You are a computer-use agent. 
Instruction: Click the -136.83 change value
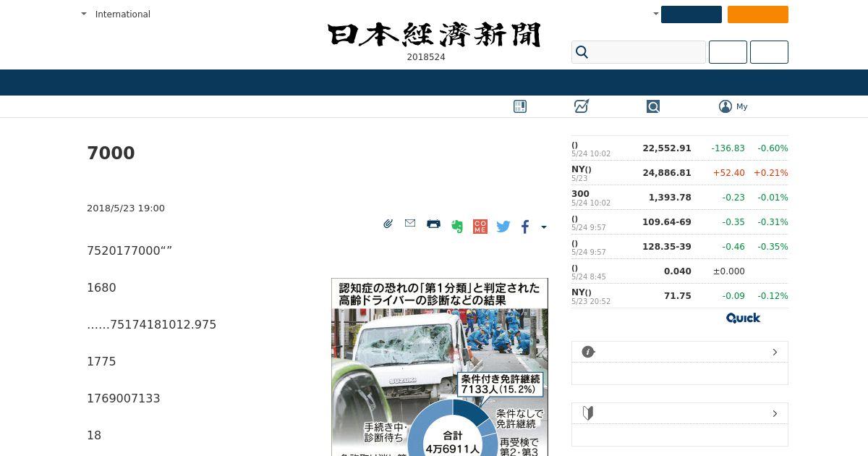click(x=728, y=148)
